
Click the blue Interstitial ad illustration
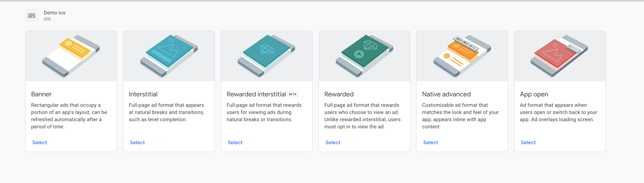tap(169, 56)
